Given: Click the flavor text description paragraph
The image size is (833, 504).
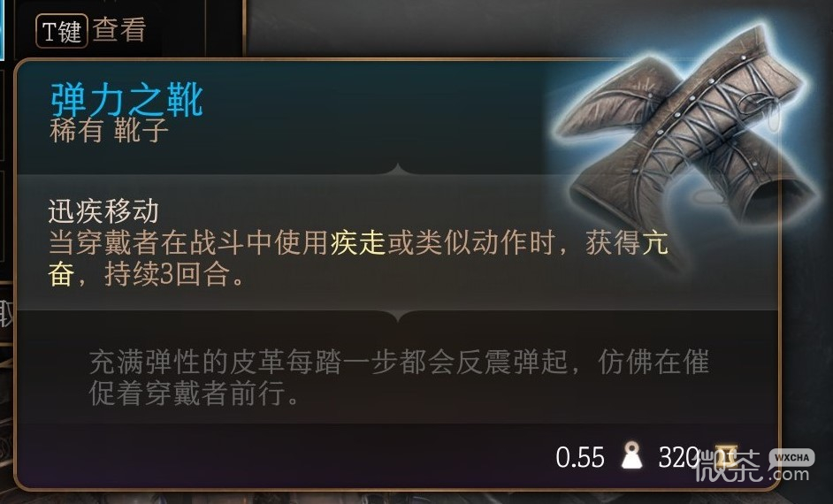Looking at the screenshot, I should click(399, 378).
